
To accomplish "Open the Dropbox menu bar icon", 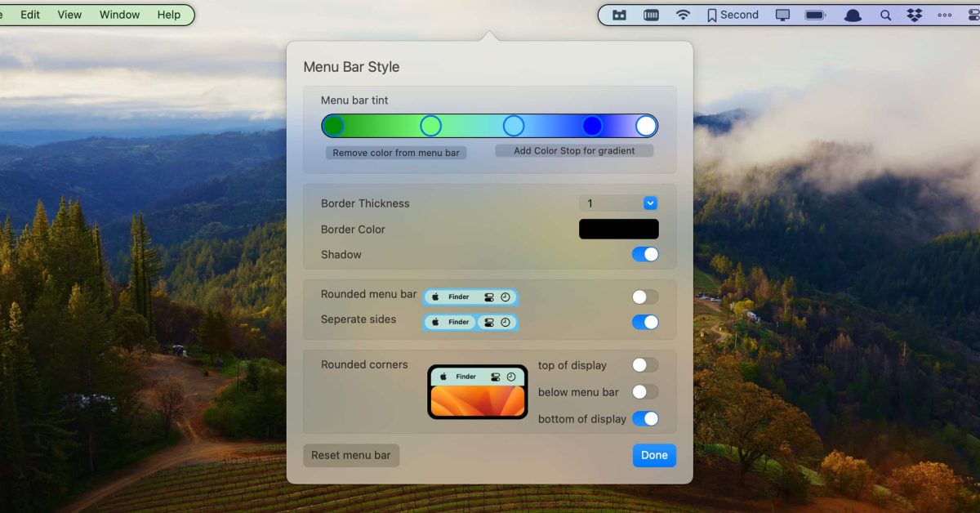I will coord(915,15).
